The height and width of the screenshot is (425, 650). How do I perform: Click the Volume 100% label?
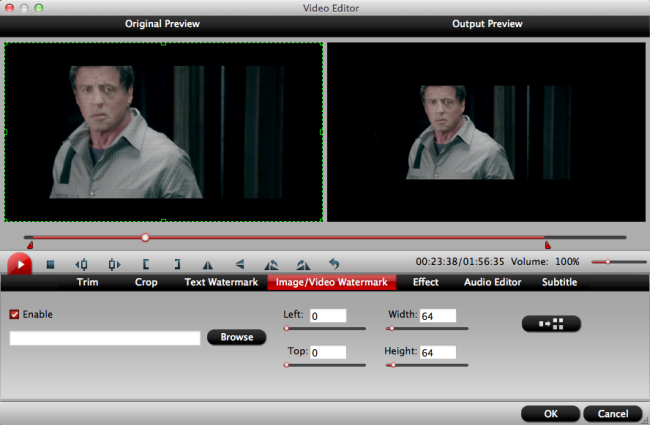[x=545, y=262]
